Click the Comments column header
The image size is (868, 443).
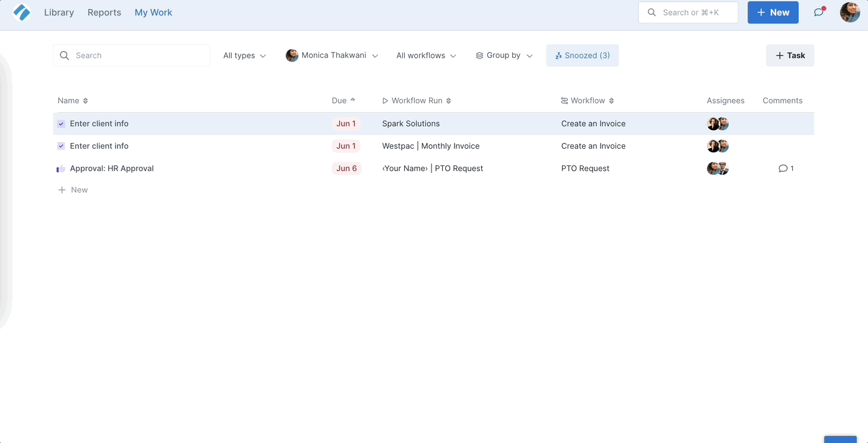coord(783,101)
